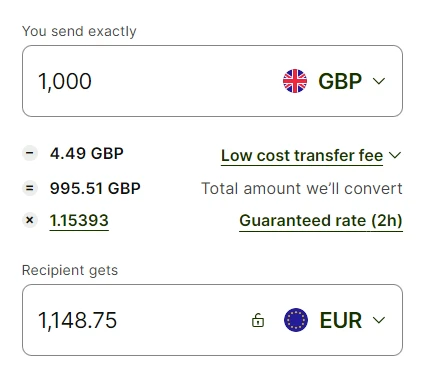Toggle the unlocked padlock icon on recipient amount
Screen dimensions: 423x374
258,320
